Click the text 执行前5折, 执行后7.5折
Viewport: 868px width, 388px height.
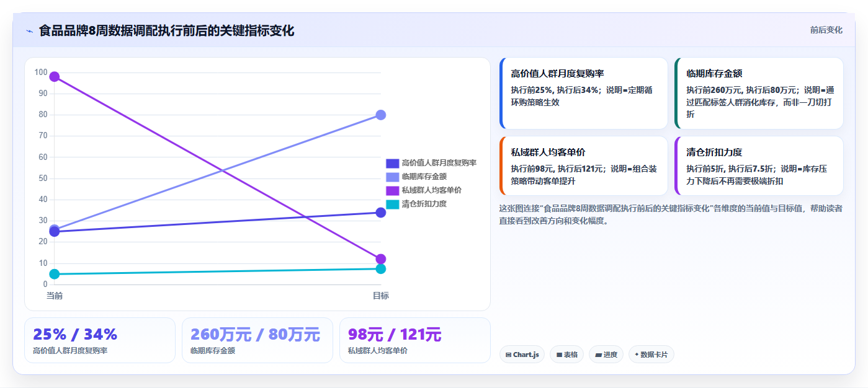[x=731, y=169]
